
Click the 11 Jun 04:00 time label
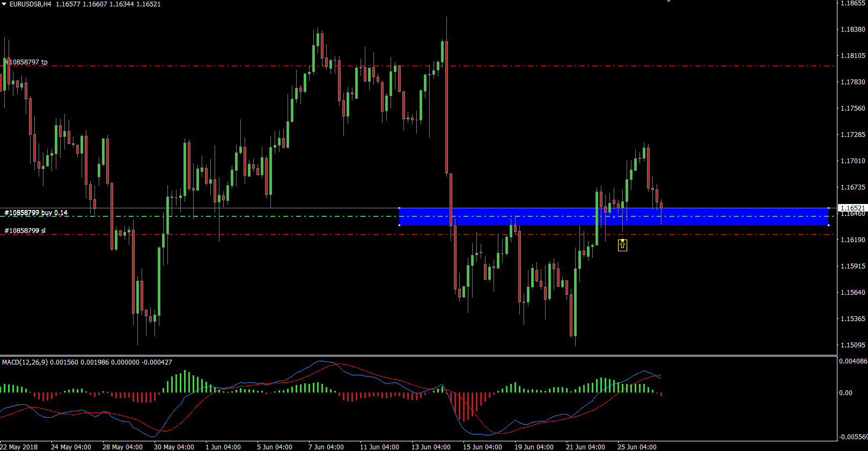[379, 447]
